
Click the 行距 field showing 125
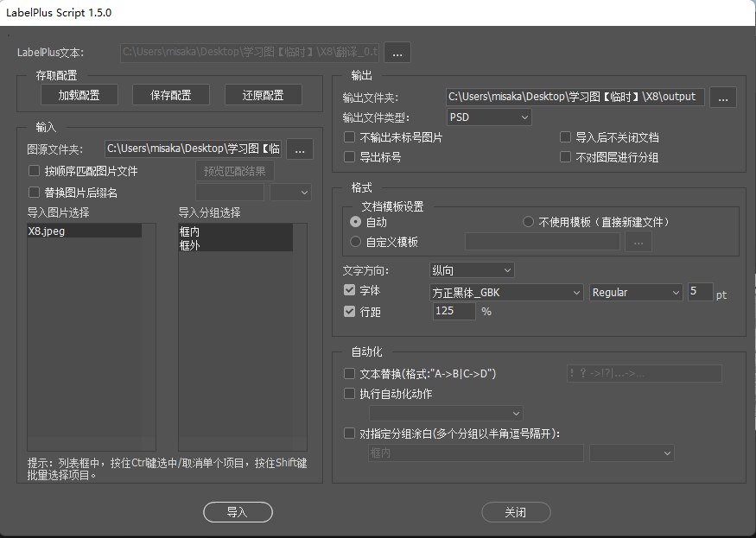[x=454, y=311]
